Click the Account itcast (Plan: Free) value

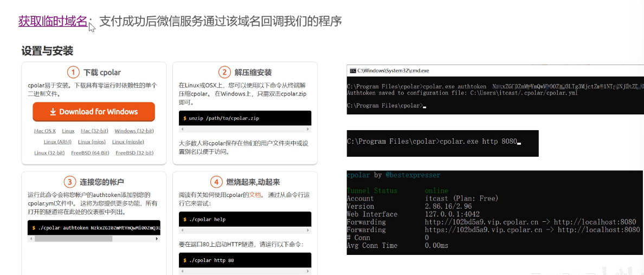[462, 199]
